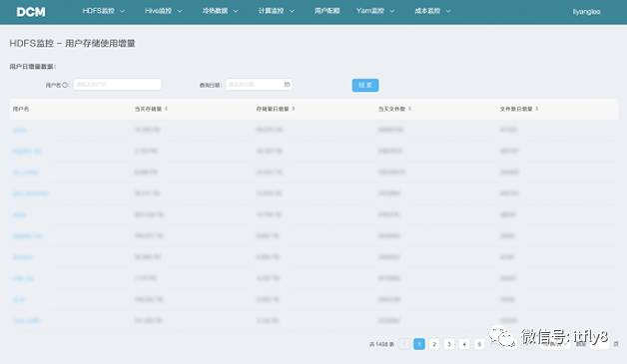
Task: Focus the 用户名 input field
Action: coord(117,85)
